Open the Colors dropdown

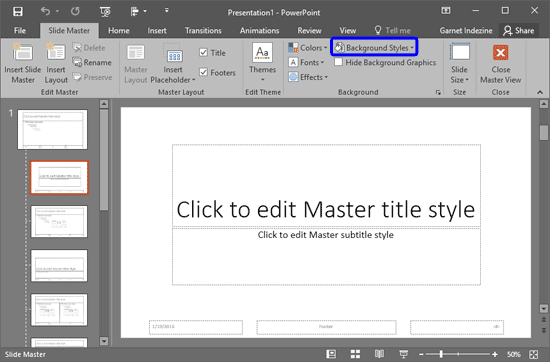pyautogui.click(x=308, y=48)
